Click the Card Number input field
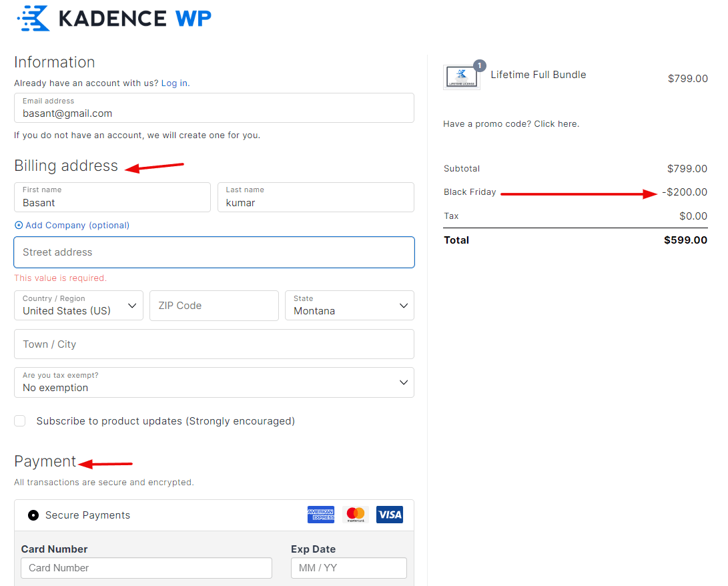The image size is (728, 586). coord(146,568)
